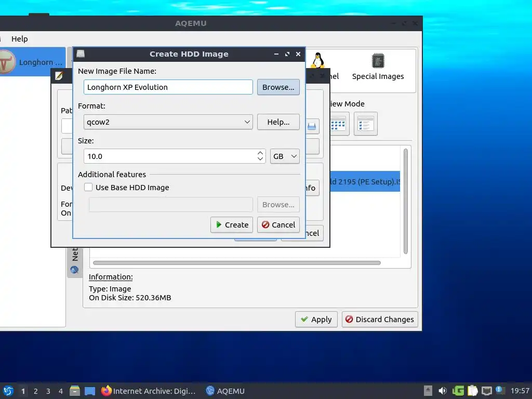The height and width of the screenshot is (399, 532).
Task: Open the Help menu in AQEMU
Action: tap(20, 39)
